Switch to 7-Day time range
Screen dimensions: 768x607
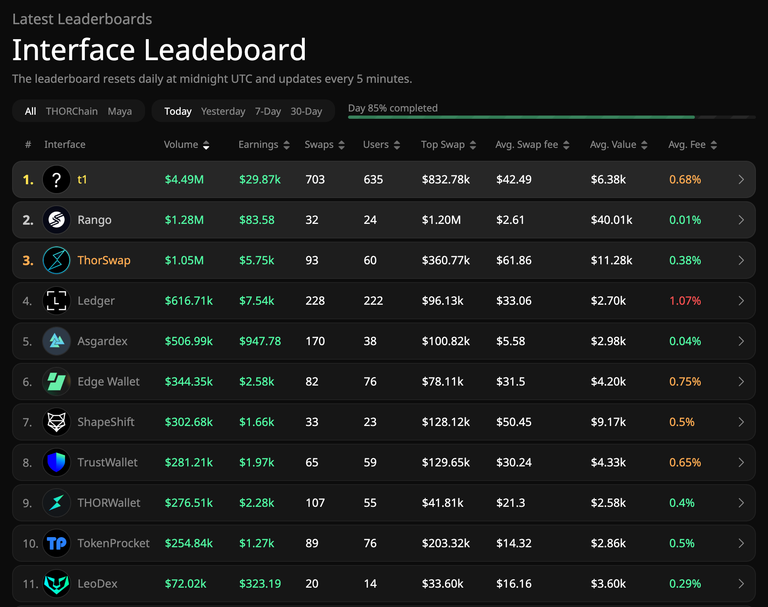(x=268, y=111)
